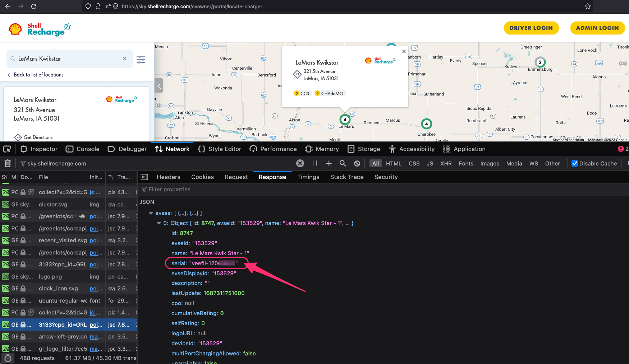Screen dimensions: 629x364
Task: Open the Headers response tab
Action: pyautogui.click(x=169, y=177)
